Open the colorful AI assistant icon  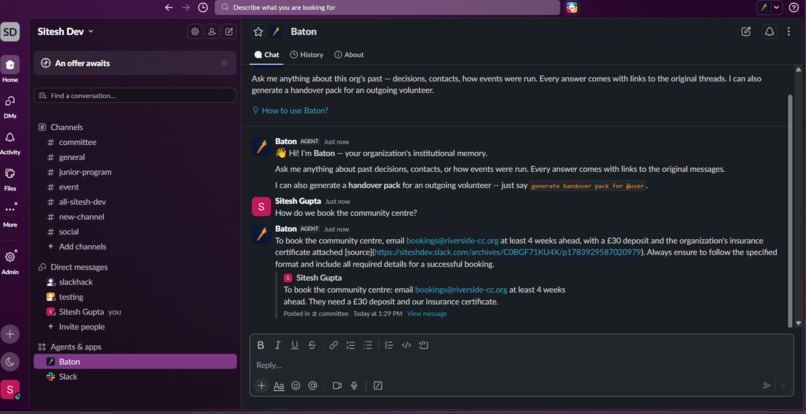point(572,8)
